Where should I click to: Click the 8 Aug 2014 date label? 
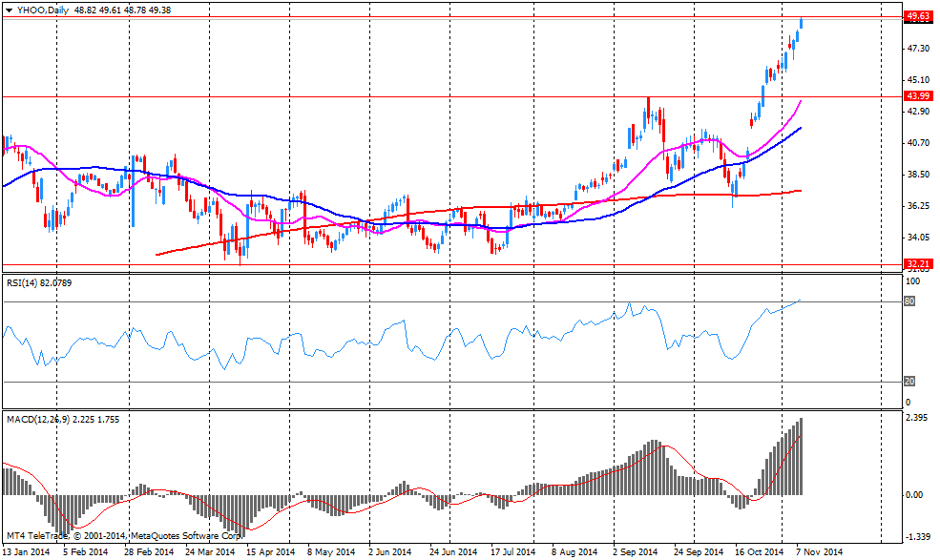click(x=574, y=552)
